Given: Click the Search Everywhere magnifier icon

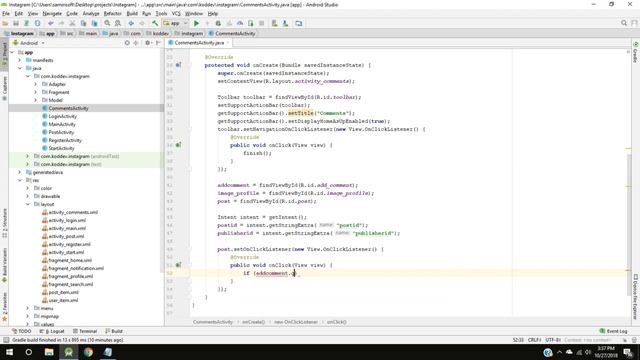Looking at the screenshot, I should pyautogui.click(x=624, y=23).
